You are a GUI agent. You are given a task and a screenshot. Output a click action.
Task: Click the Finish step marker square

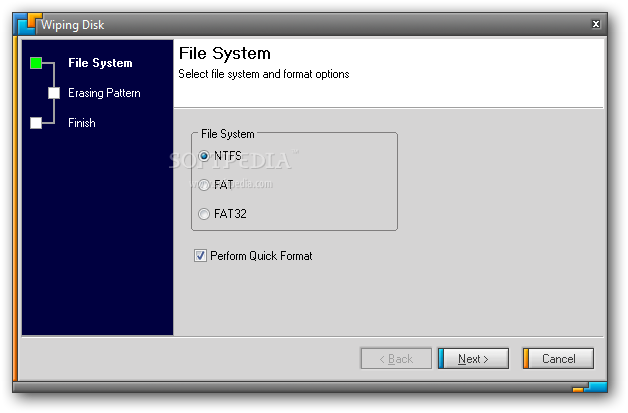pyautogui.click(x=36, y=123)
